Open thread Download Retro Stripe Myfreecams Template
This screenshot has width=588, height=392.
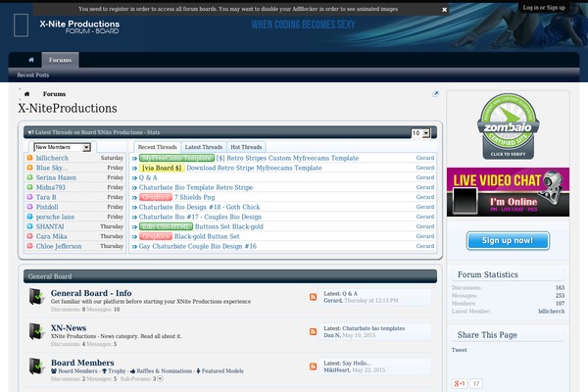[254, 168]
